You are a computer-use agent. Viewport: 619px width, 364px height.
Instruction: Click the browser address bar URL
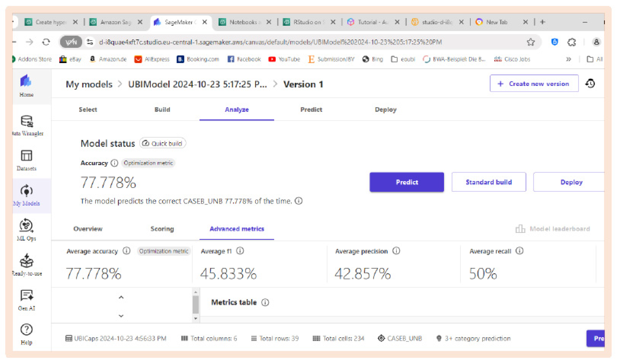(270, 42)
